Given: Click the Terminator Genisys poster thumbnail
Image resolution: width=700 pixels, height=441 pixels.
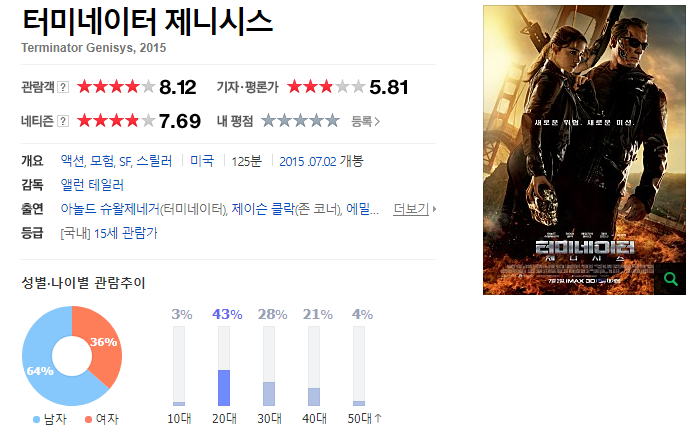Looking at the screenshot, I should [584, 150].
